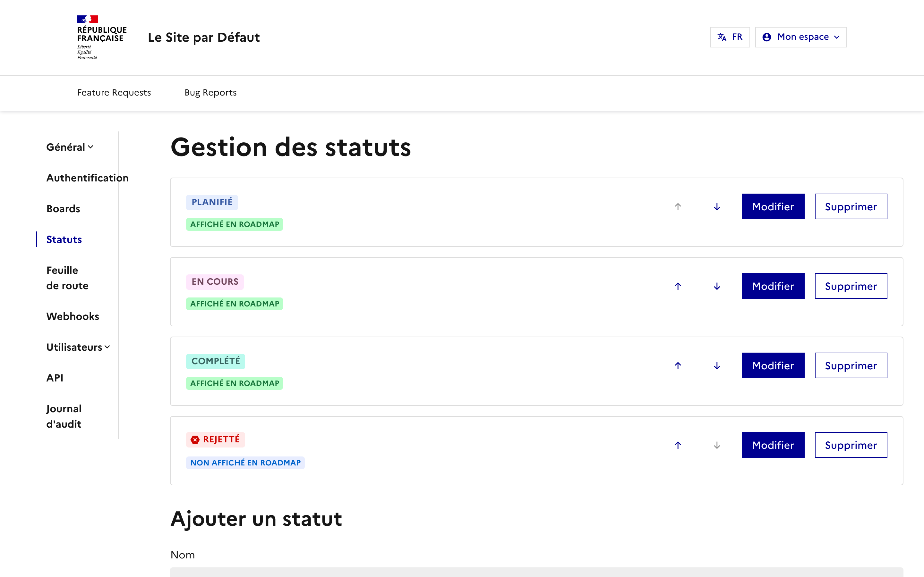
Task: Select the AFFICHÉ EN ROADMAP badge under PLANIFIÉ
Action: point(234,224)
